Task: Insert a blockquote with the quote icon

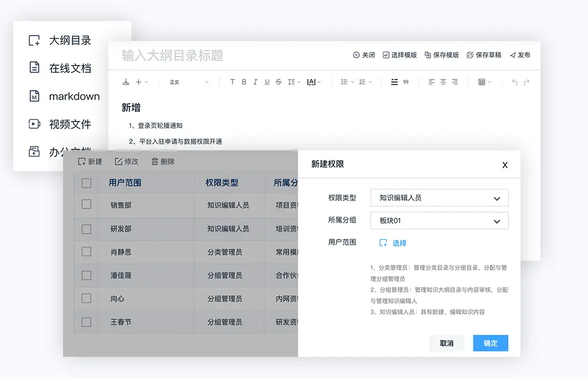Action: tap(406, 82)
